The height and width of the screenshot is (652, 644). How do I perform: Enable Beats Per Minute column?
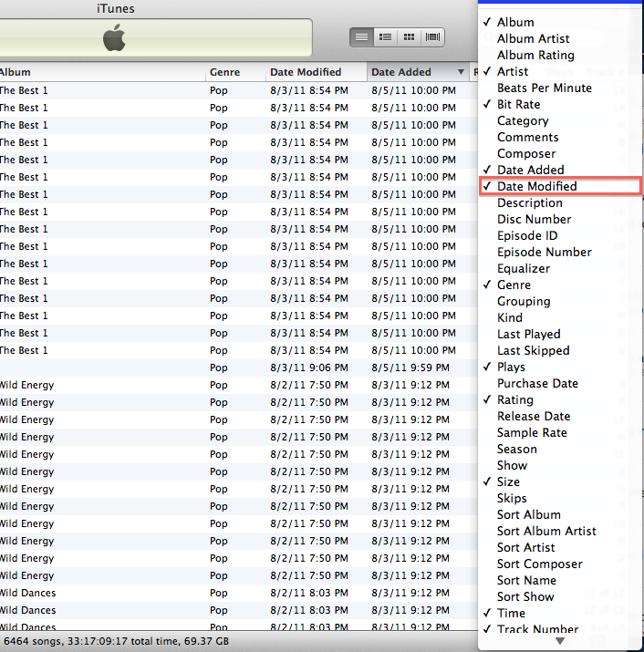click(x=559, y=88)
